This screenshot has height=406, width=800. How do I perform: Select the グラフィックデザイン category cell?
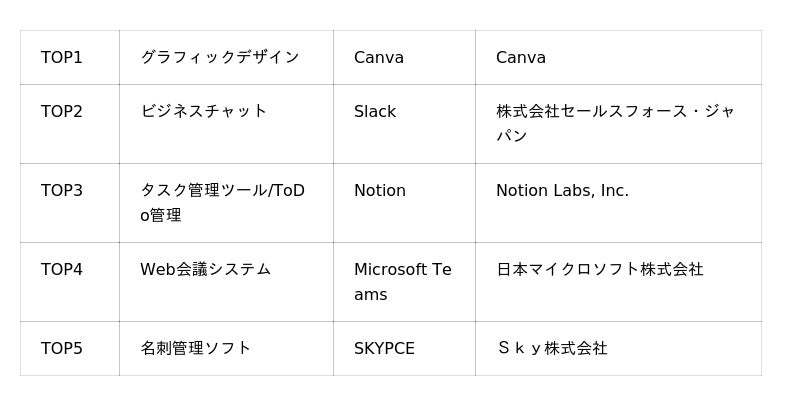point(227,57)
